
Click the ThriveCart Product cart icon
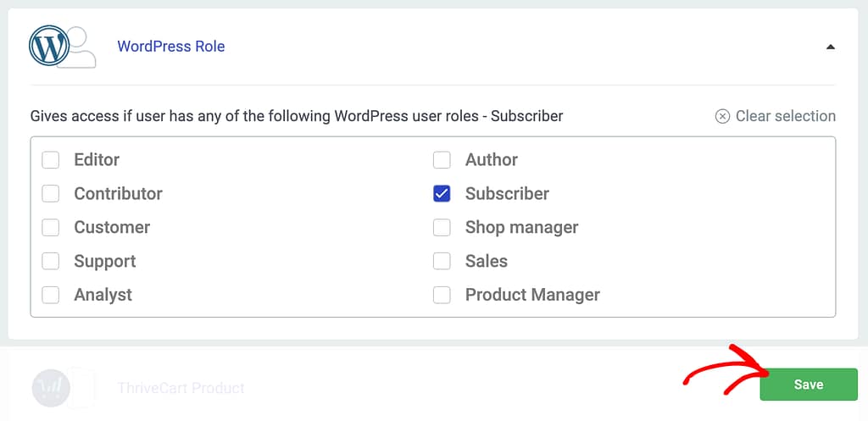49,387
